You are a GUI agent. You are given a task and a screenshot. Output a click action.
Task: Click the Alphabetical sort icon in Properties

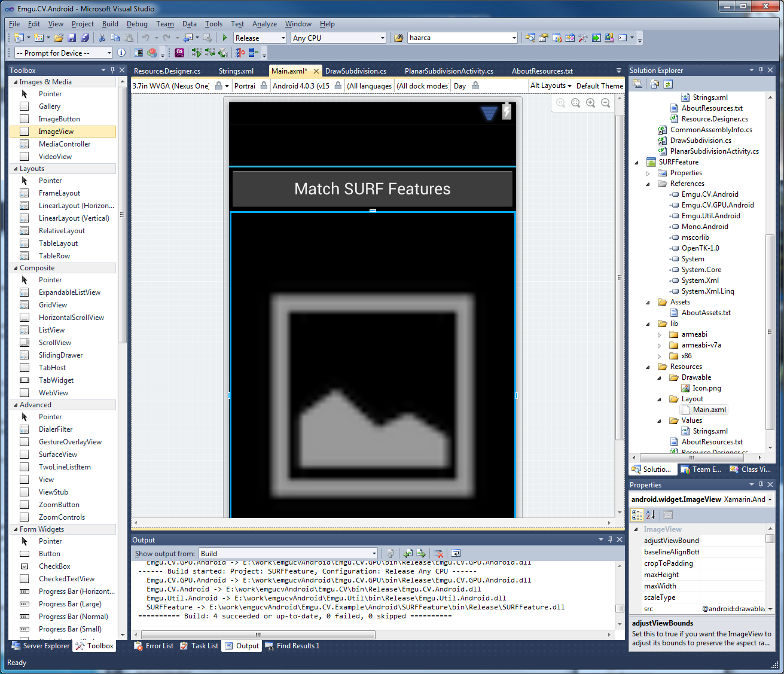tap(651, 514)
